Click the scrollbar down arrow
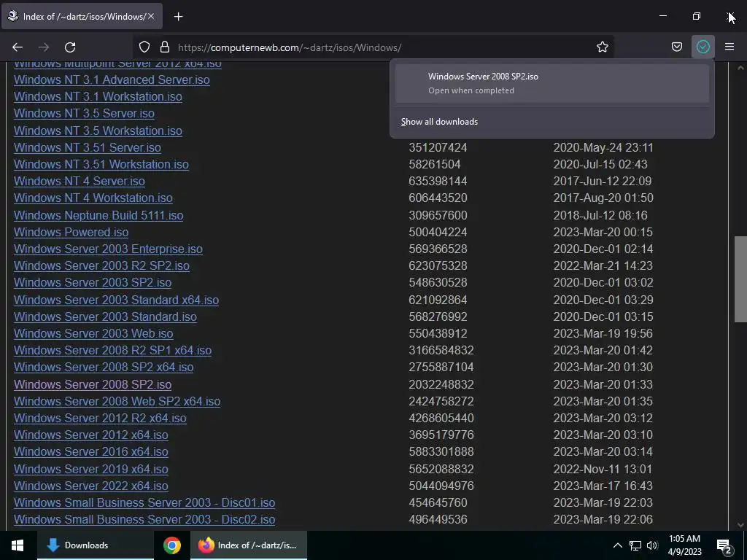Viewport: 747px width, 560px height. pos(740,525)
